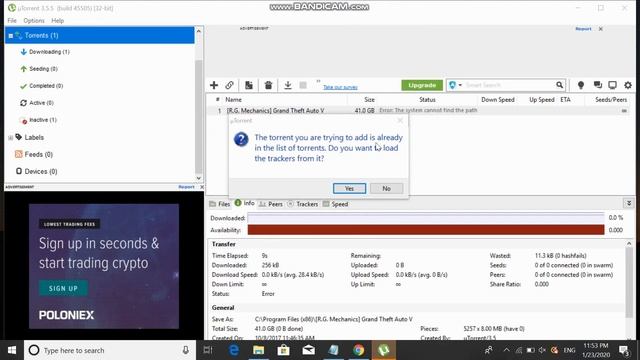
Task: Click the search magnifier icon
Action: pos(559,85)
